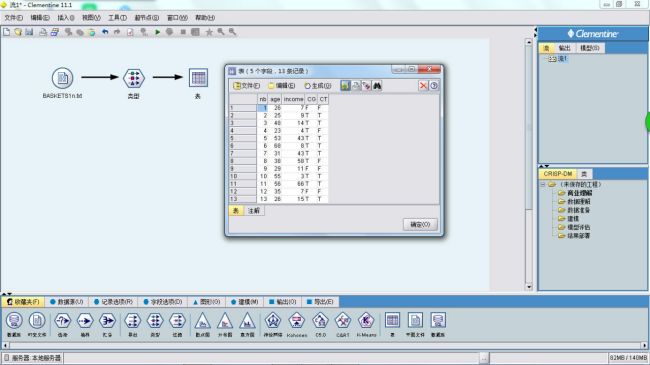
Task: Open the File menu in the main menu bar
Action: pyautogui.click(x=14, y=18)
